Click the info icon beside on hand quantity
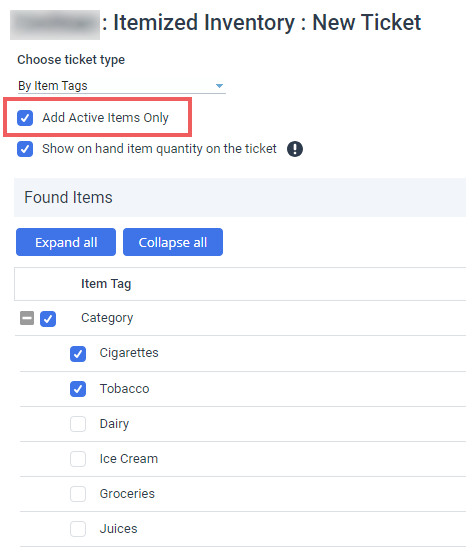The image size is (466, 547). 295,149
